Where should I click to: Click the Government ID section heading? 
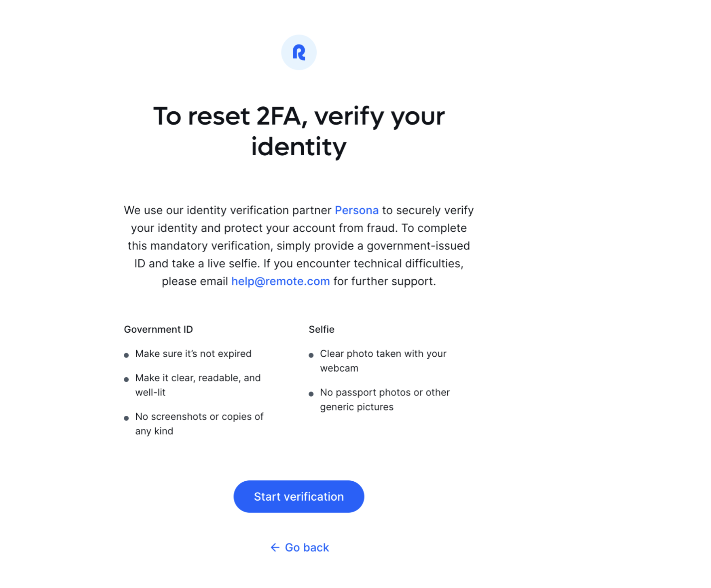pos(158,330)
